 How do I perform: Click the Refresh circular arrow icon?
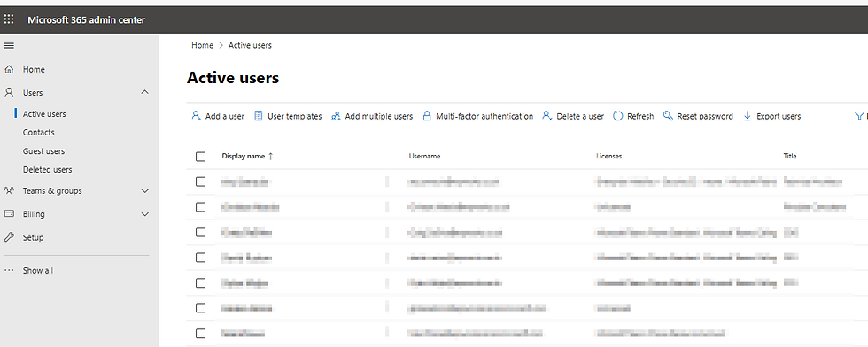[x=618, y=116]
